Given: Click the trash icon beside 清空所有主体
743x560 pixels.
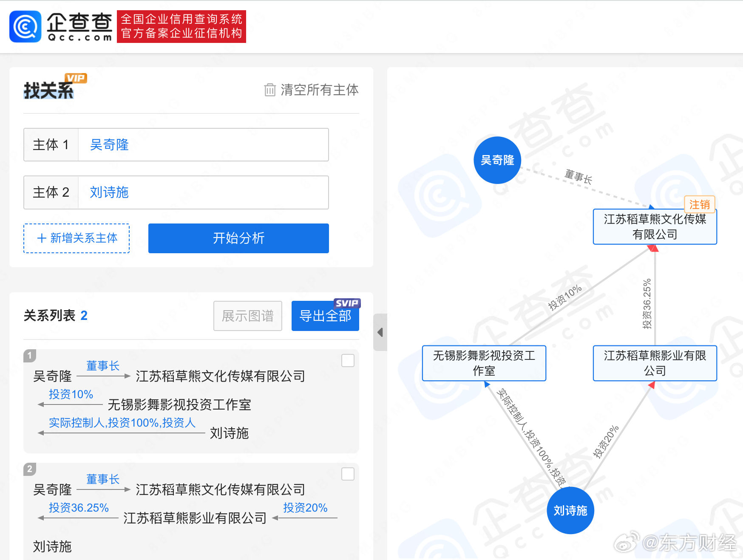Looking at the screenshot, I should pyautogui.click(x=270, y=90).
